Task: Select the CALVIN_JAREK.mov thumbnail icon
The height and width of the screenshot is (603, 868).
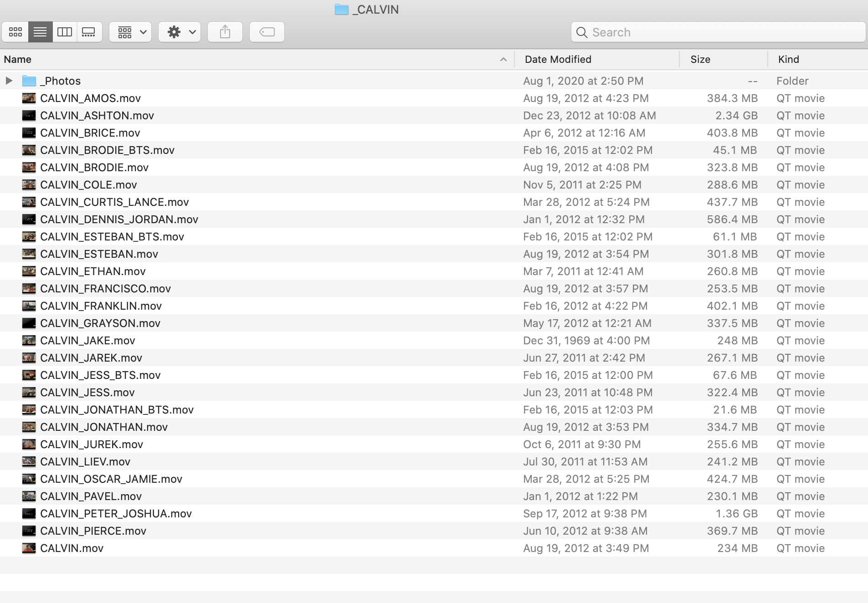Action: (x=29, y=358)
